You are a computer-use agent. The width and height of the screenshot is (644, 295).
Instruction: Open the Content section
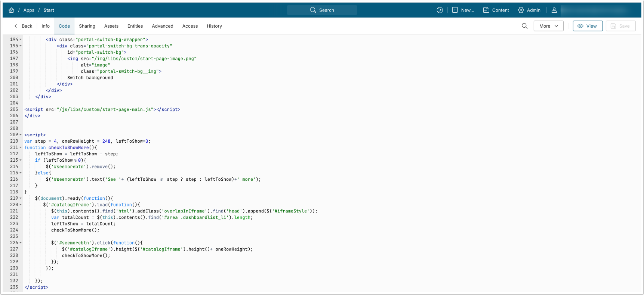pyautogui.click(x=496, y=10)
